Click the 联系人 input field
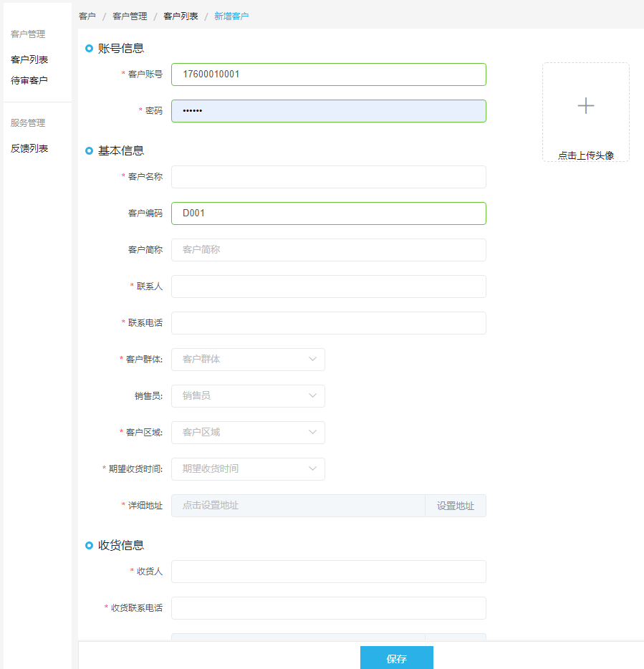Screen dimensions: 644x669 click(x=329, y=287)
